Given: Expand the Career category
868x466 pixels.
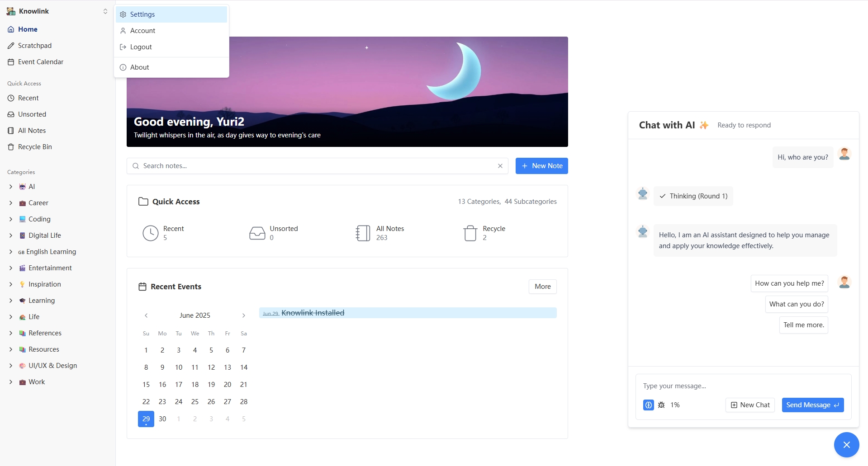Looking at the screenshot, I should click(11, 203).
